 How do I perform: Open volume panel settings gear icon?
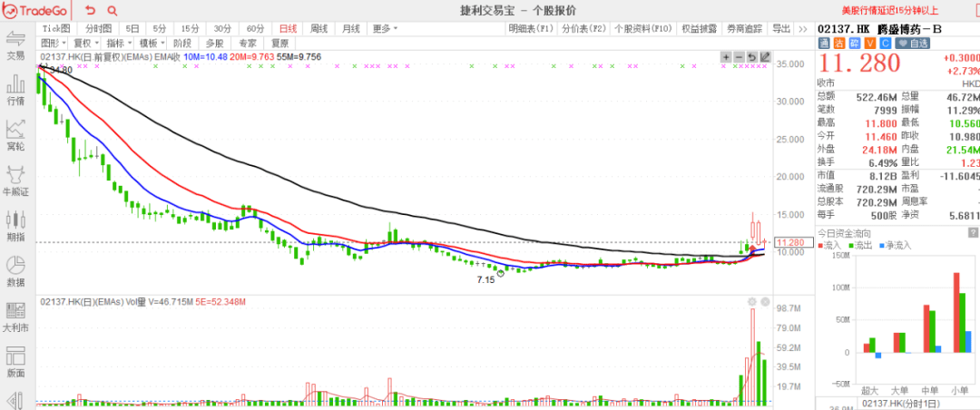(752, 302)
